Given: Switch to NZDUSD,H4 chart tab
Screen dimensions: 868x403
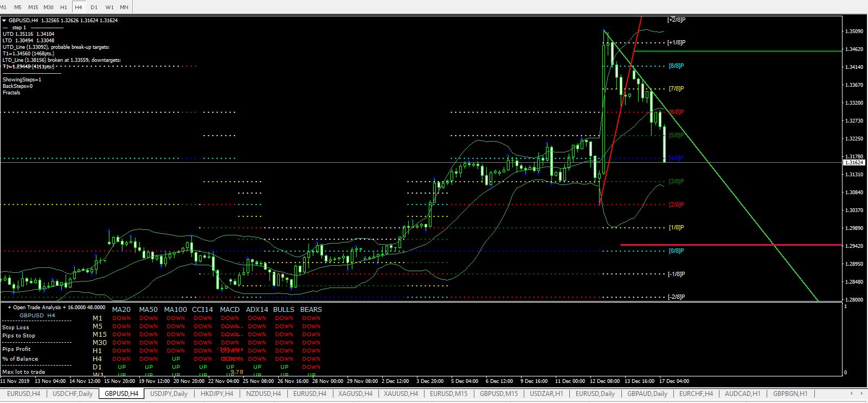Looking at the screenshot, I should coord(263,394).
